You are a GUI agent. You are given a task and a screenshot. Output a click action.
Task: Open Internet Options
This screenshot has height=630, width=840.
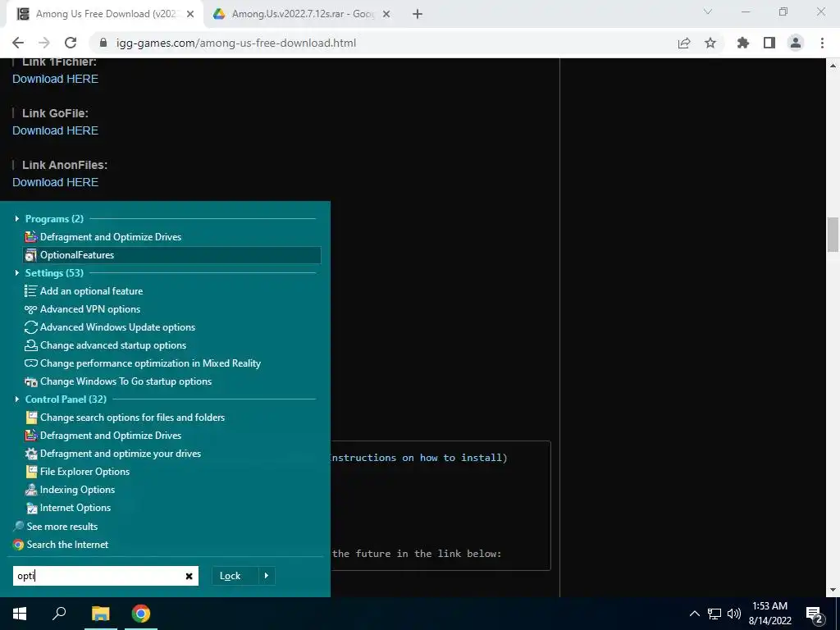pos(68,508)
